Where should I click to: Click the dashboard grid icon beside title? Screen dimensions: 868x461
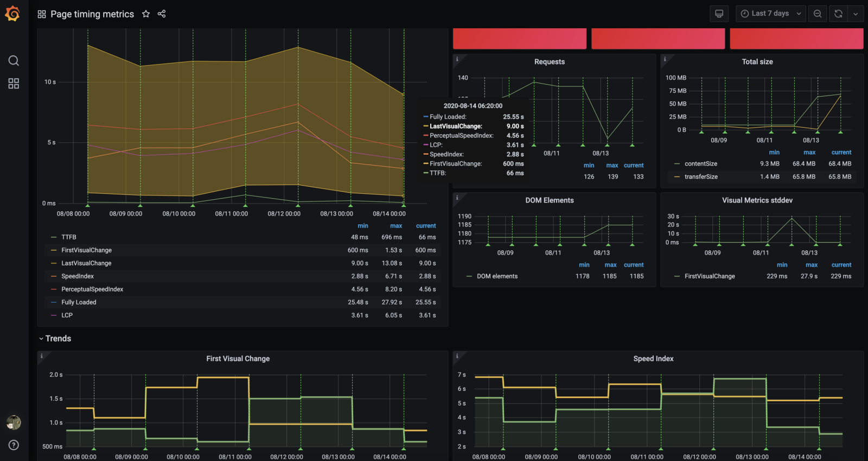42,14
